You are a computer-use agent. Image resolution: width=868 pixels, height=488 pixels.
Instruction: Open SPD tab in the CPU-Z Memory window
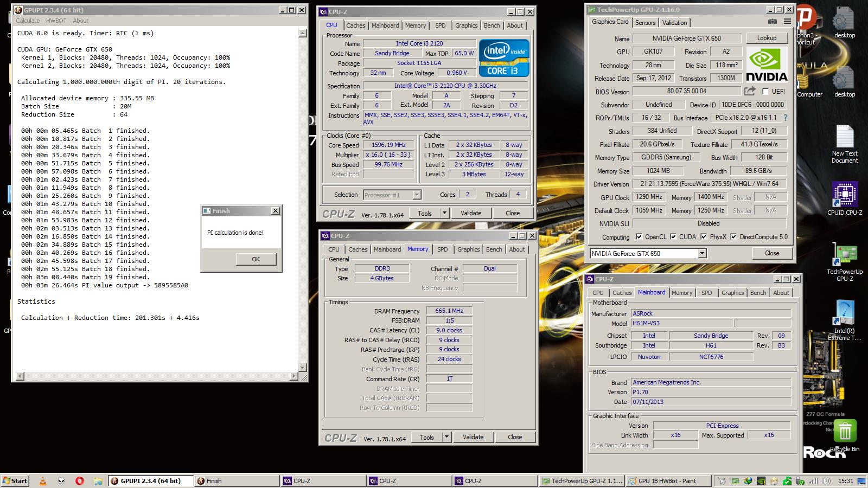click(x=443, y=249)
